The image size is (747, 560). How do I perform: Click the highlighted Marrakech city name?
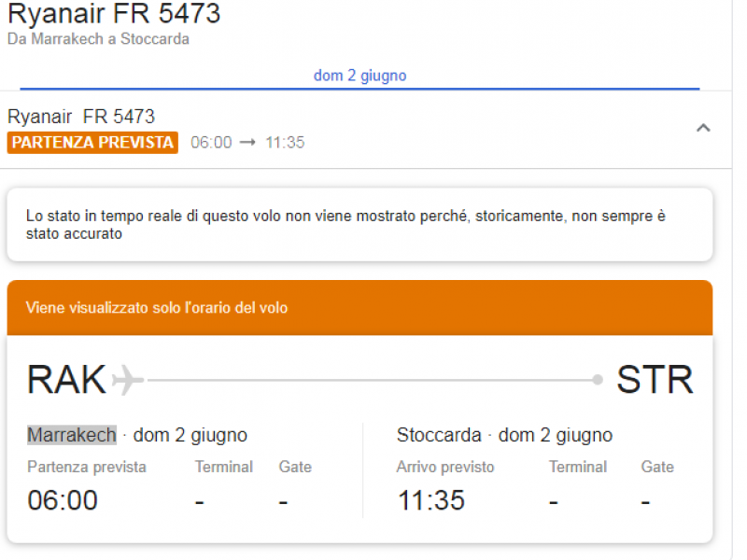click(x=72, y=435)
